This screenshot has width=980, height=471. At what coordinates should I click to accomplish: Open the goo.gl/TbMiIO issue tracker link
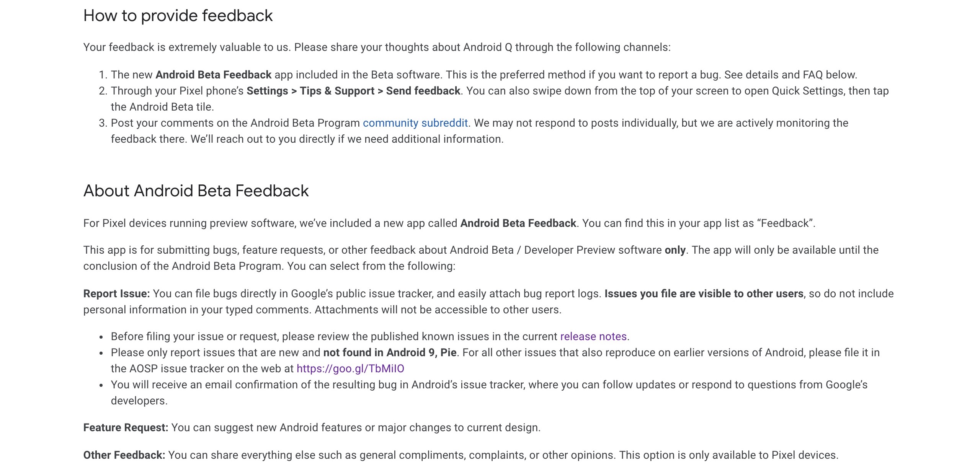click(350, 368)
